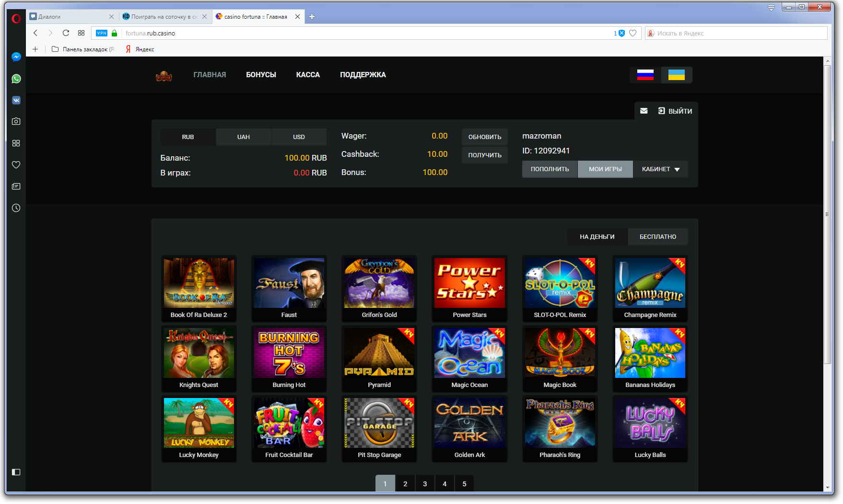The image size is (843, 504).
Task: Switch site language to Russian flag
Action: click(x=645, y=75)
